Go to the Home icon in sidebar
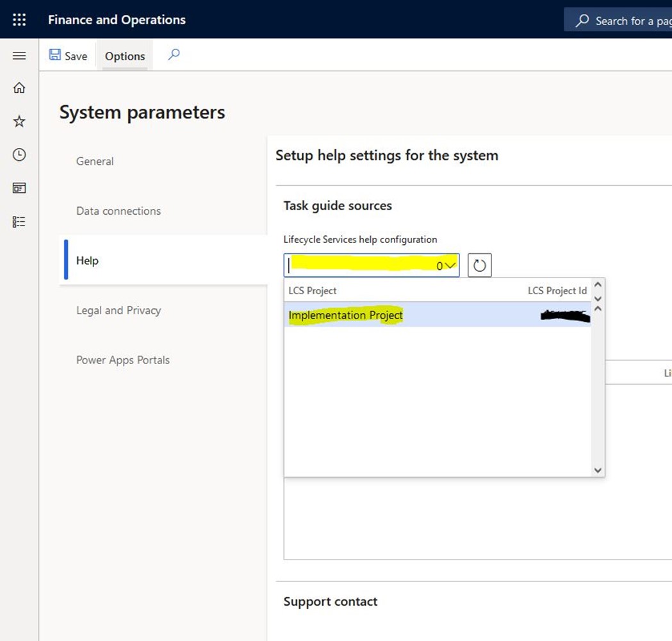Screen dimensions: 672x641 [19, 88]
